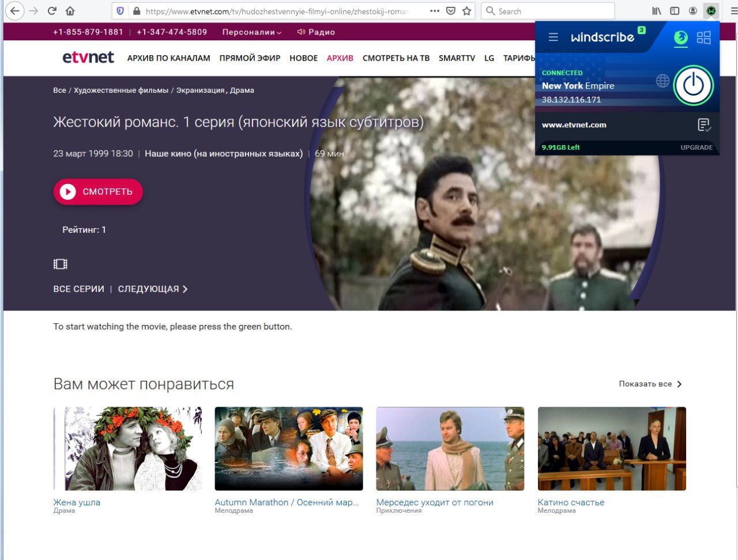738x560 pixels.
Task: Go to СЛЕДУЮЩАЯ episode
Action: (153, 289)
